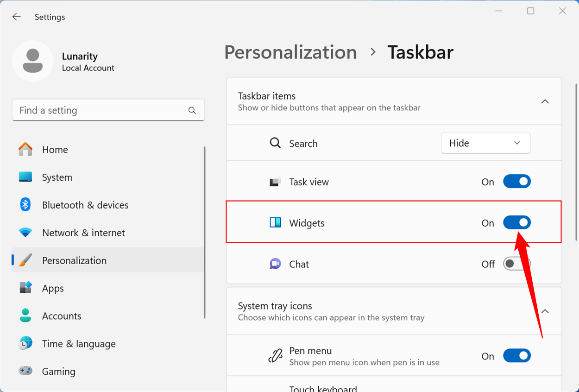Screen dimensions: 579x392
Task: Click the Network & internet Wi-Fi icon
Action: (25, 233)
